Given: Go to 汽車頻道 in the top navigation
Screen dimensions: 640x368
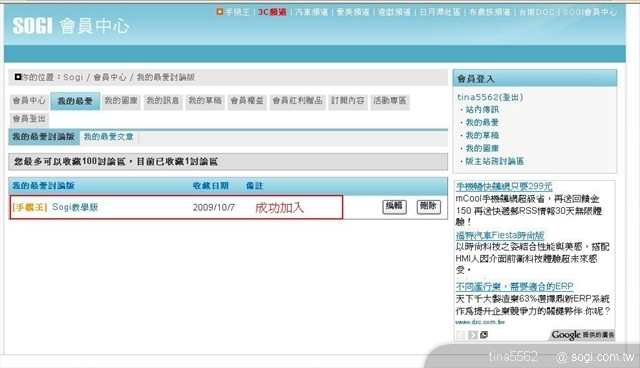Looking at the screenshot, I should [x=311, y=12].
